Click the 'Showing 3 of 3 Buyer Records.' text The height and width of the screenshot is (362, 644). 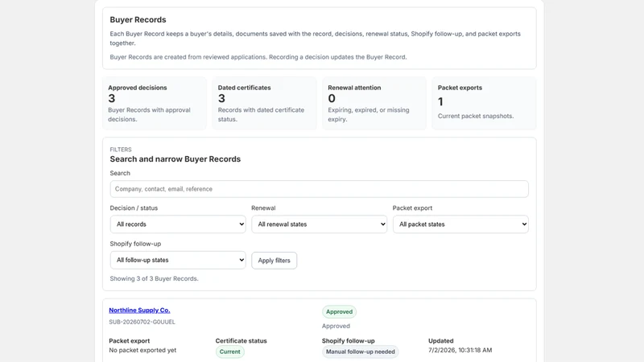(x=154, y=278)
